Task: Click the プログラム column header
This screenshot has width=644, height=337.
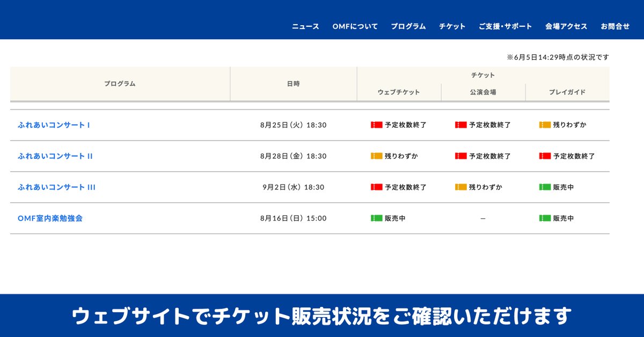Action: 120,84
